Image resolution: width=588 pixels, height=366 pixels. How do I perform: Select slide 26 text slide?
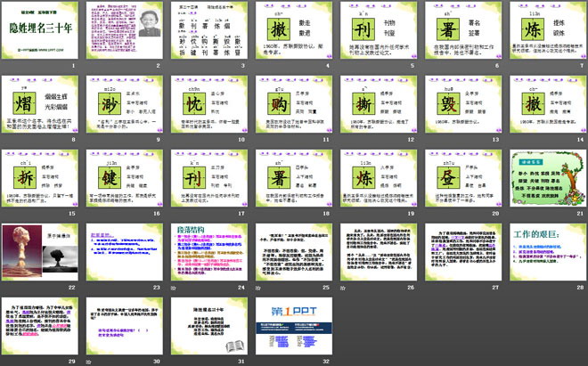click(379, 252)
